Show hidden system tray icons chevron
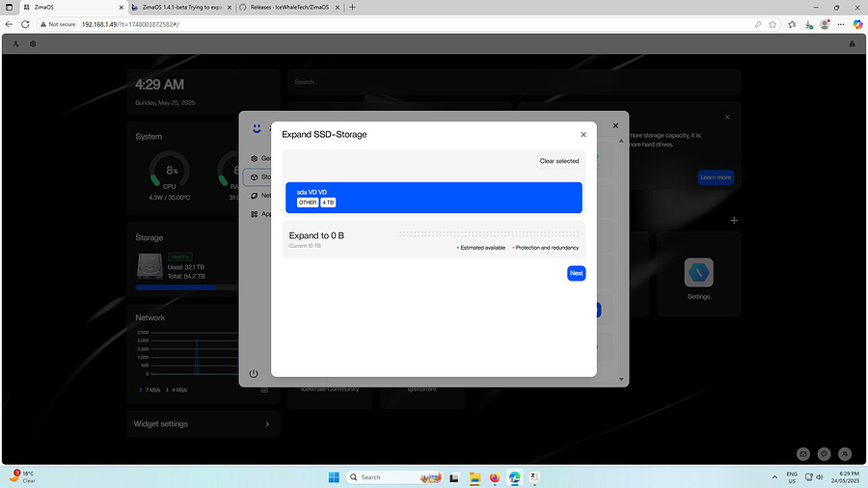 tap(774, 477)
